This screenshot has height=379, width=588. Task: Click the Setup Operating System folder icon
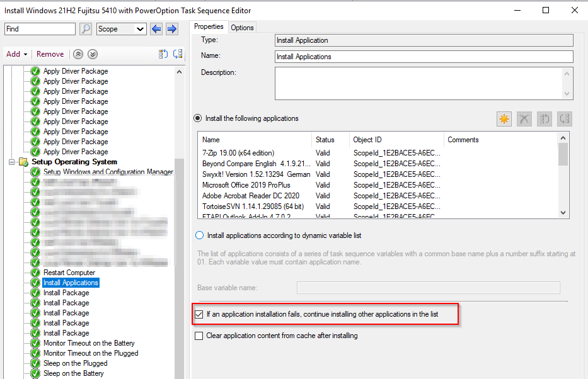pos(23,162)
